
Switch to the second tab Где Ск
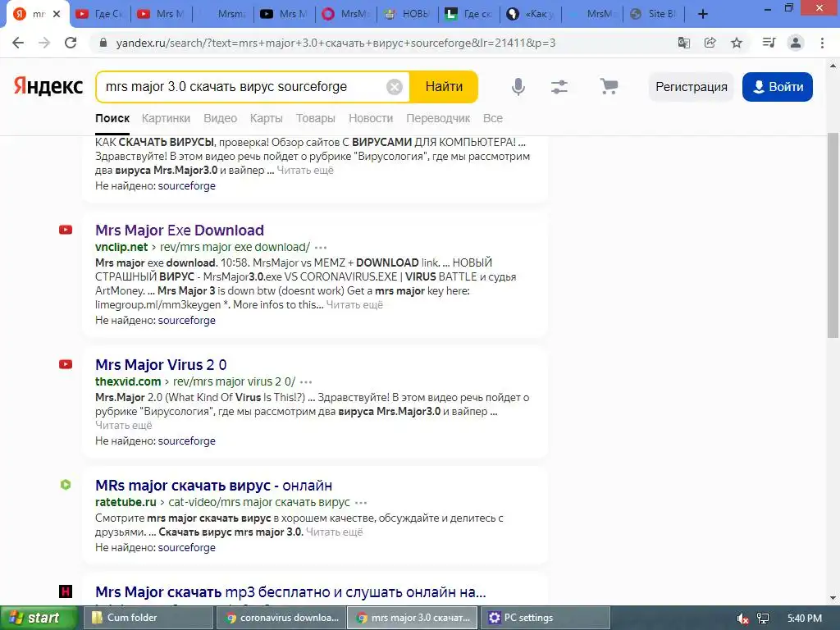coord(100,14)
